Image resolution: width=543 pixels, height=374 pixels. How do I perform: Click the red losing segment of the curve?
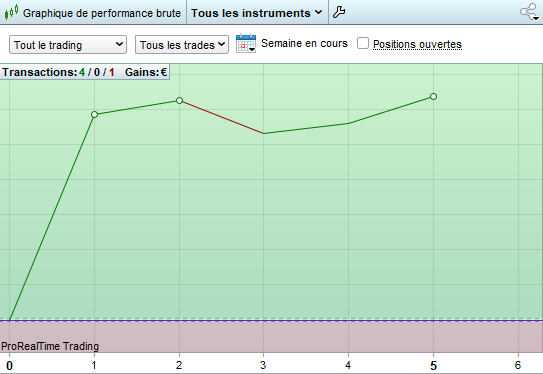coord(222,117)
